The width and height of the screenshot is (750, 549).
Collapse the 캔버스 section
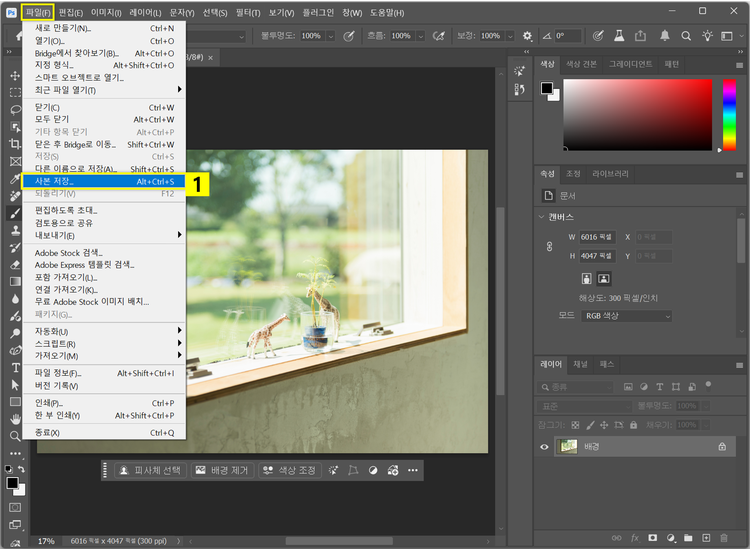click(541, 217)
